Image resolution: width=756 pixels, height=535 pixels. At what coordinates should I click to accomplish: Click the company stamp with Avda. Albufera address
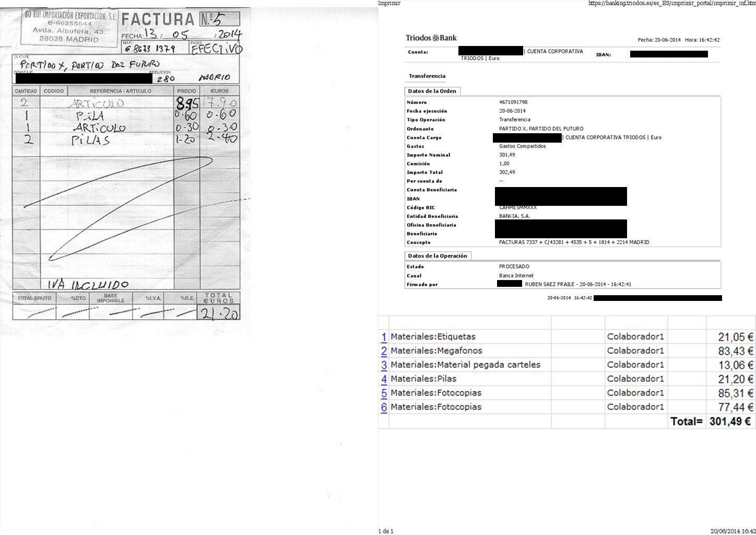pos(69,27)
